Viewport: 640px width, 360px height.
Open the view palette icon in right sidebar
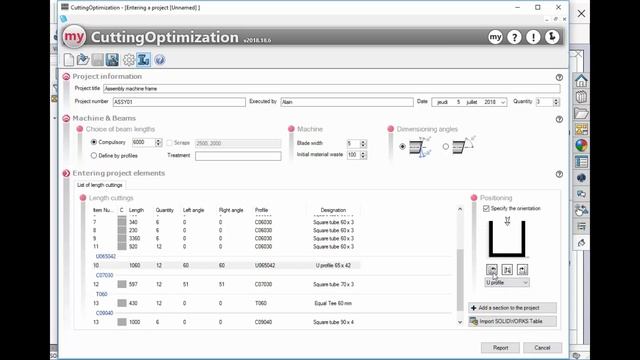coord(581,129)
